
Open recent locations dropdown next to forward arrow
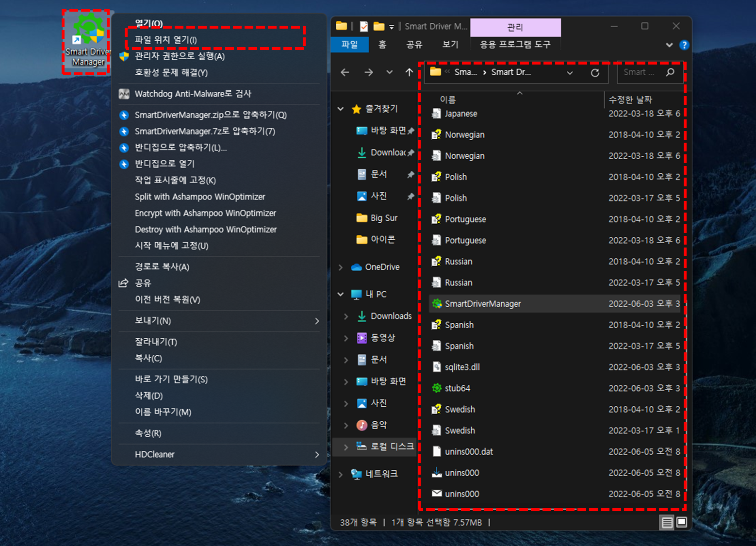point(389,72)
